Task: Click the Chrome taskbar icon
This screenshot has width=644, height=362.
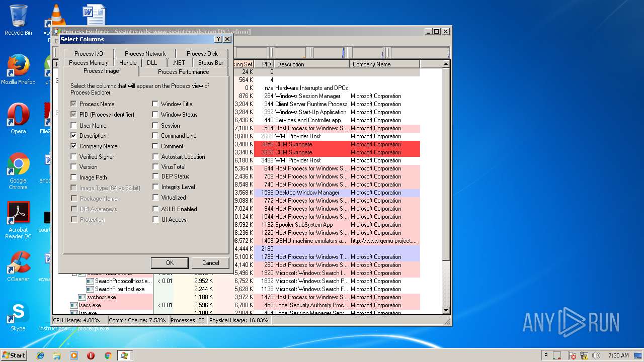Action: click(x=108, y=355)
